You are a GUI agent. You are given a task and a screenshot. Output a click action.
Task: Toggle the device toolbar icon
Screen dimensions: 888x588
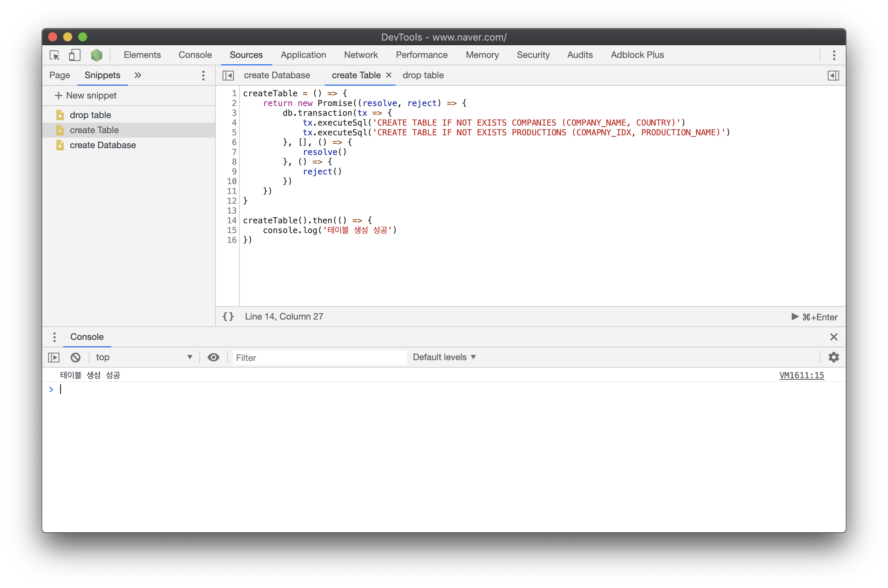coord(74,55)
